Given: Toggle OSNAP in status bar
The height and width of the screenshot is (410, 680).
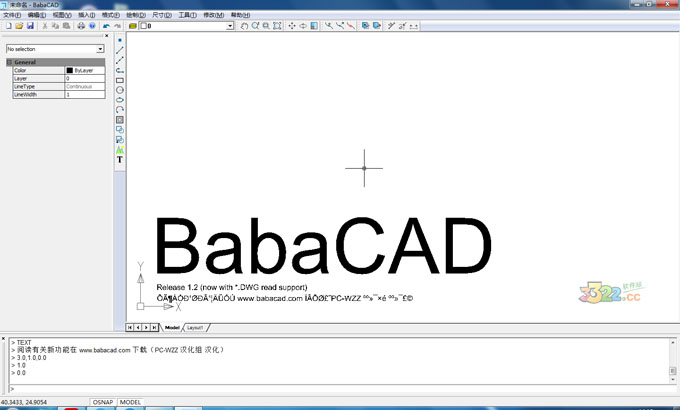Looking at the screenshot, I should 103,402.
